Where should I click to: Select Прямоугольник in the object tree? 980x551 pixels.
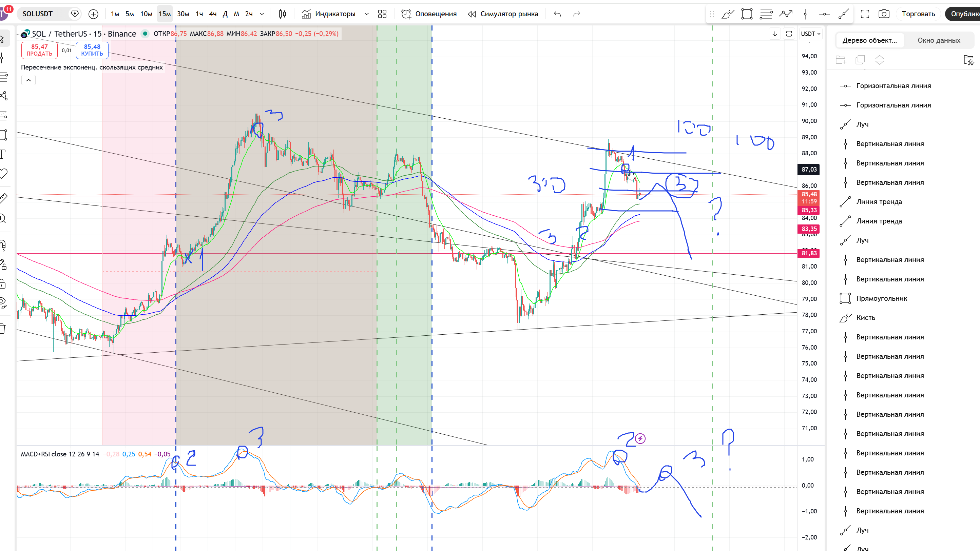click(x=882, y=298)
